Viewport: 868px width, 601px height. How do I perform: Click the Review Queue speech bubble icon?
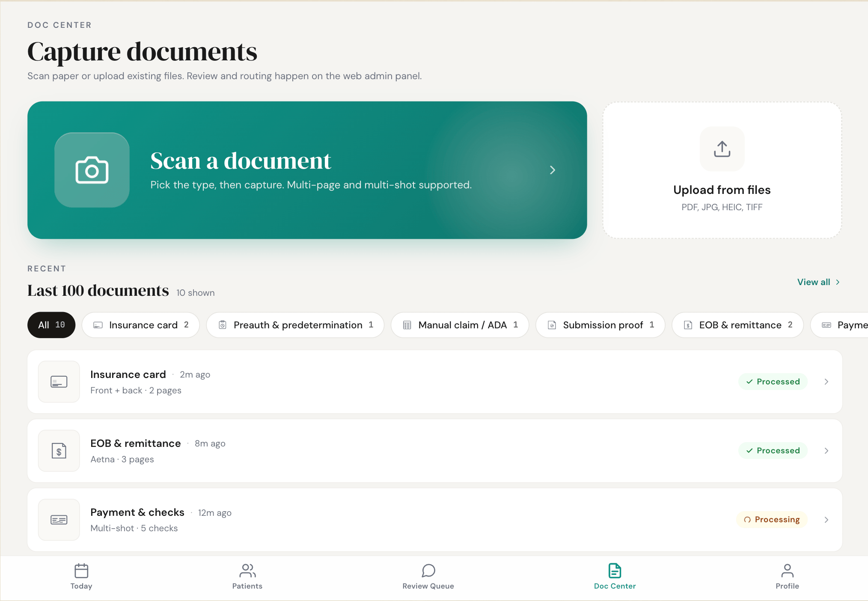pos(428,571)
